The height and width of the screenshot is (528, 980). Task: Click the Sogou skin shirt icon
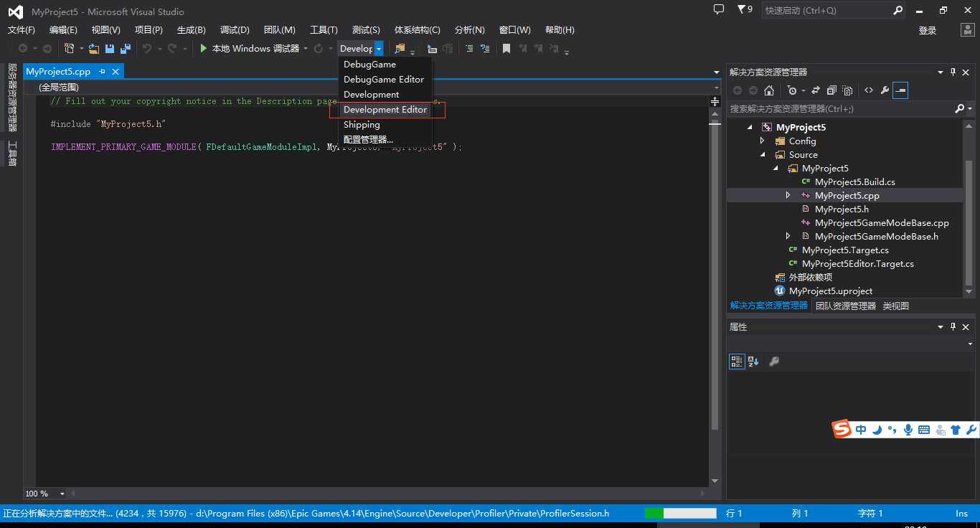tap(956, 430)
